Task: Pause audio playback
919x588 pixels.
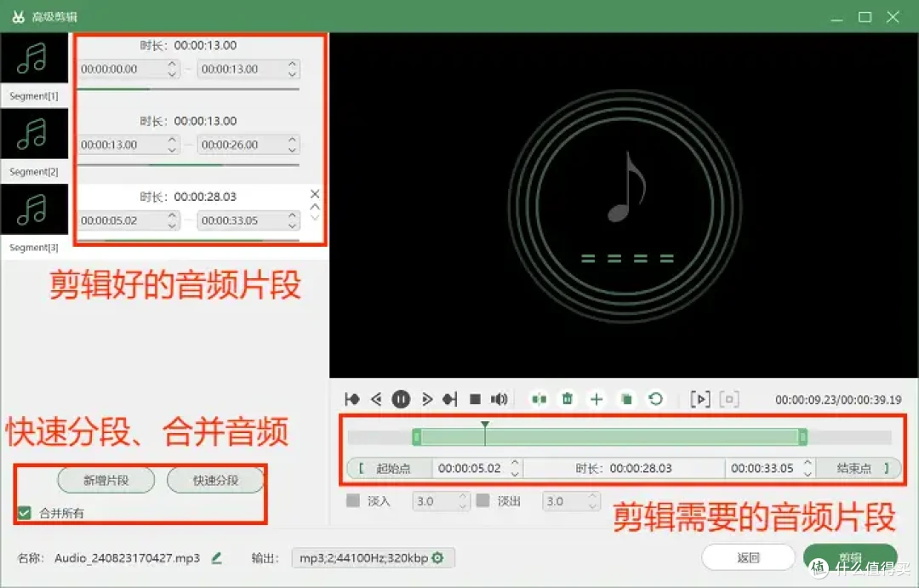Action: tap(401, 399)
